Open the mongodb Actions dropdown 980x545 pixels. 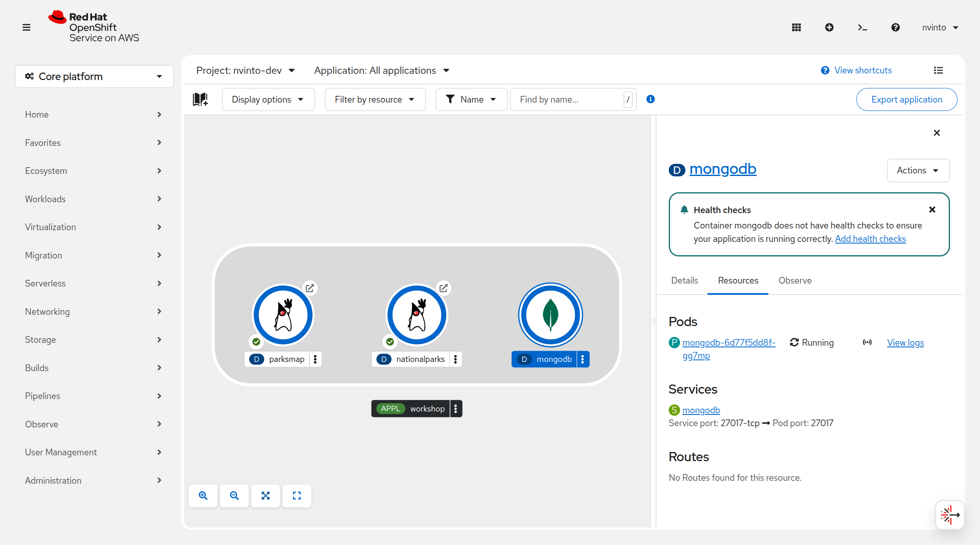918,171
